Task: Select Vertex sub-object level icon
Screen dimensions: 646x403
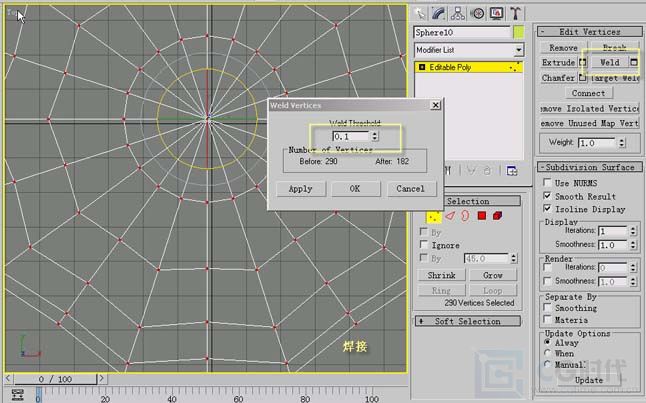Action: tap(433, 216)
